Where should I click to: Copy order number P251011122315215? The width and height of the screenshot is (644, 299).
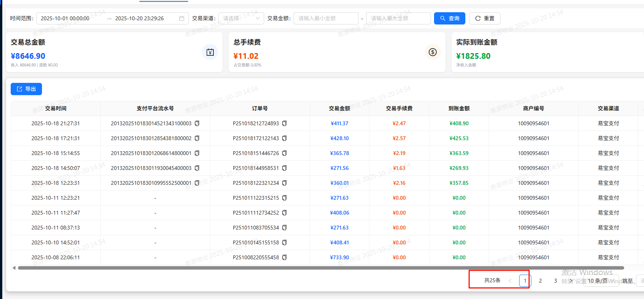tap(284, 198)
